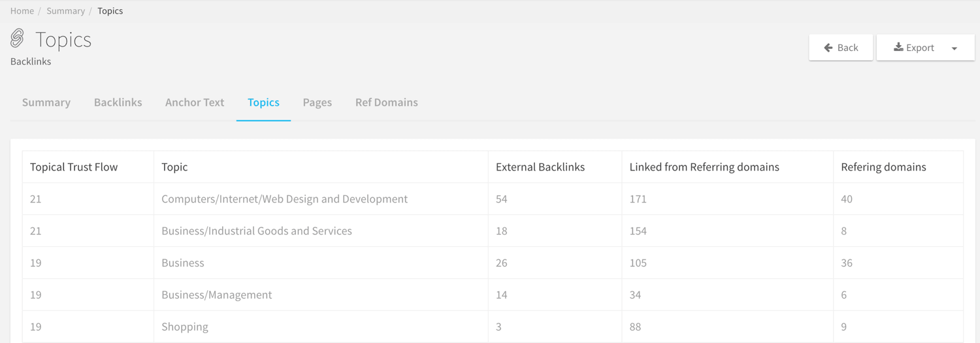Expand the Export dropdown caret
This screenshot has width=980, height=343.
(955, 48)
